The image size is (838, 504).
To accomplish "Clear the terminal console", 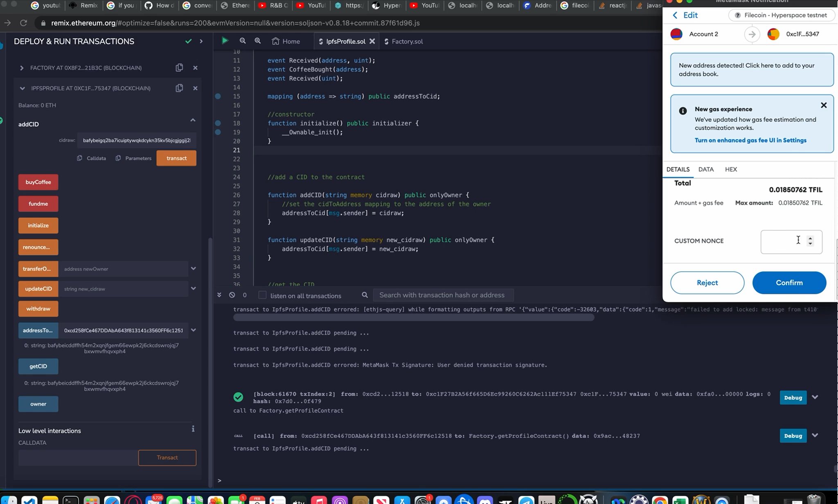I will point(232,295).
